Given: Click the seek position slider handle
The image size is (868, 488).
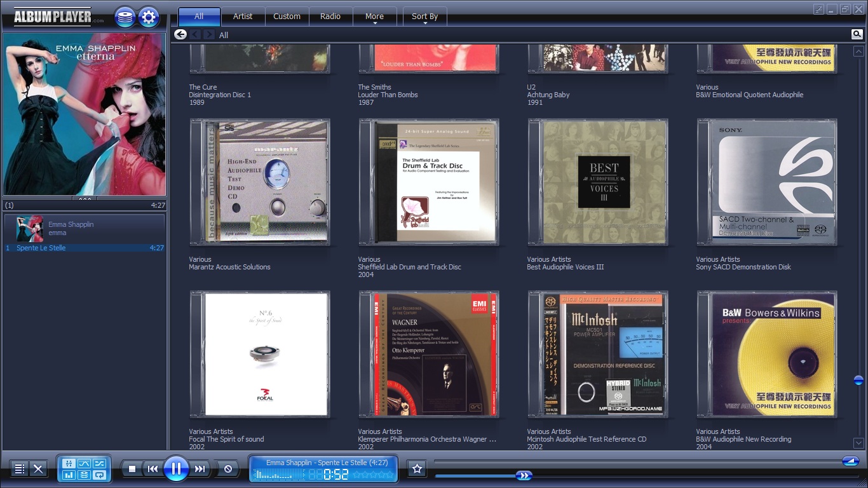Looking at the screenshot, I should coord(524,475).
